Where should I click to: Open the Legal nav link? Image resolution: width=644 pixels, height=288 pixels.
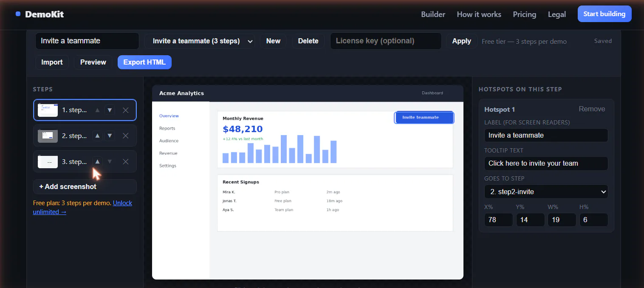556,14
